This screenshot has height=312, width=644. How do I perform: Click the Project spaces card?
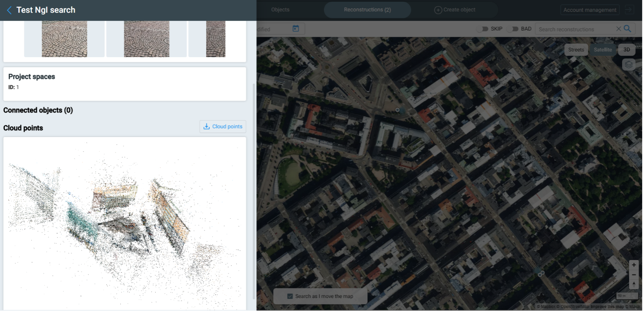[125, 84]
